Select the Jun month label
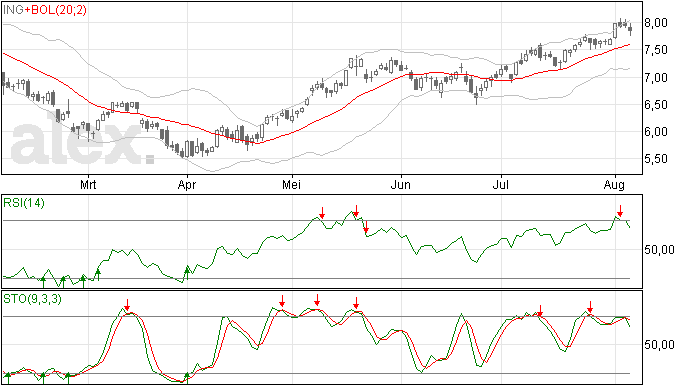 pyautogui.click(x=400, y=184)
